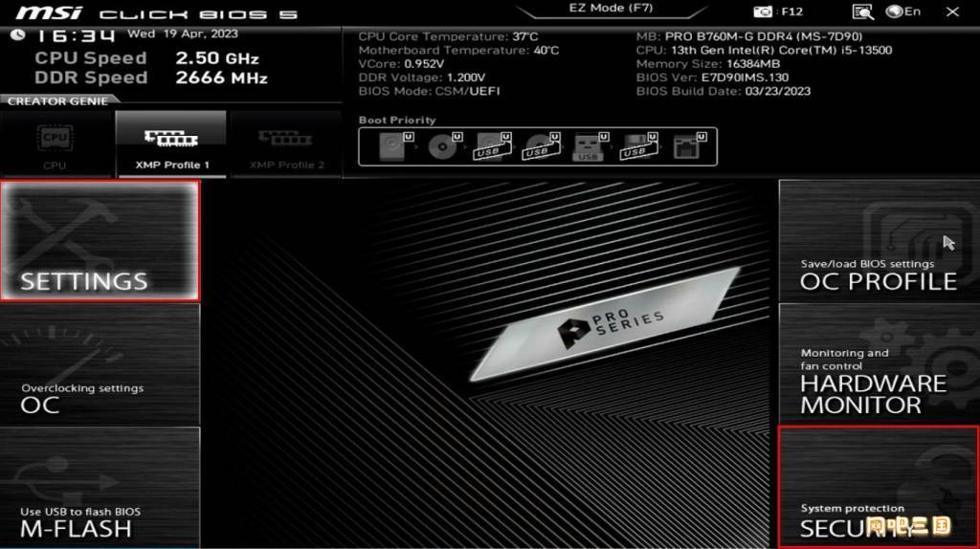The width and height of the screenshot is (980, 549).
Task: Click the CREATOR GENIE label
Action: pos(57,101)
